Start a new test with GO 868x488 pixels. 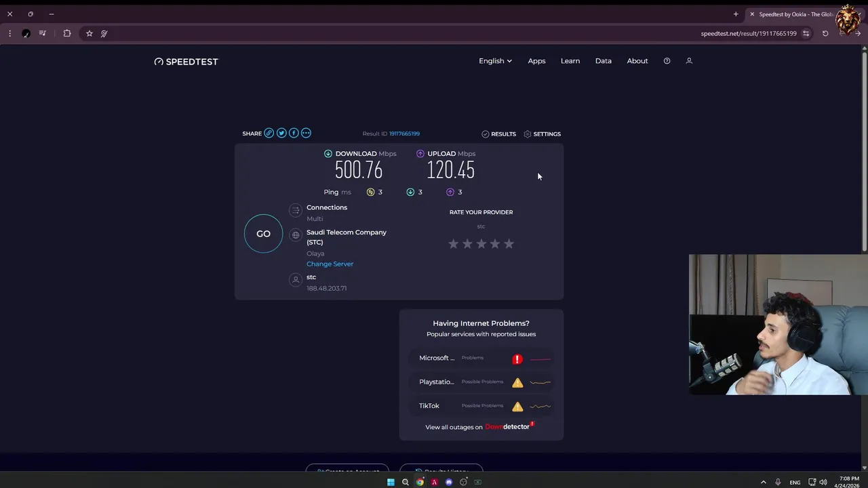point(263,234)
